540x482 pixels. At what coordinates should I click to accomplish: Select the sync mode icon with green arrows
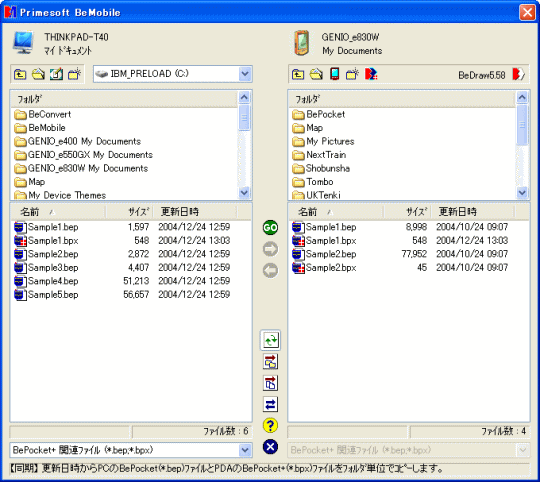(270, 340)
